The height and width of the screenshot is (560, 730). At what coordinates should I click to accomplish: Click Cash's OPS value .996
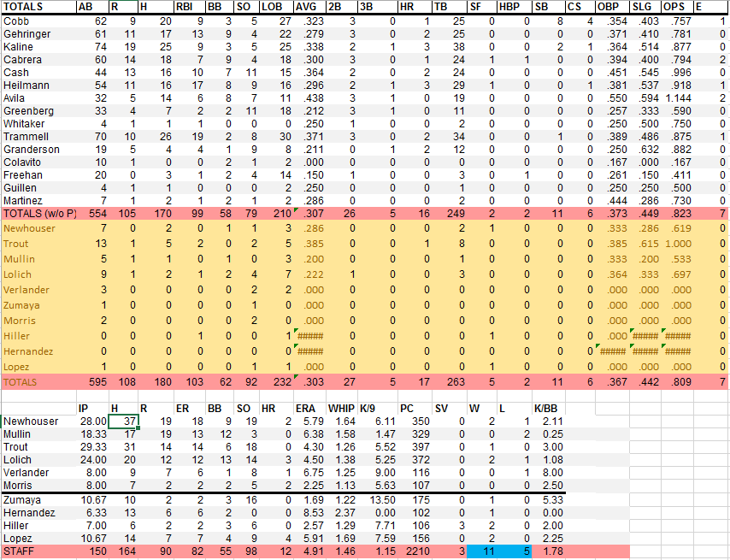pyautogui.click(x=681, y=73)
